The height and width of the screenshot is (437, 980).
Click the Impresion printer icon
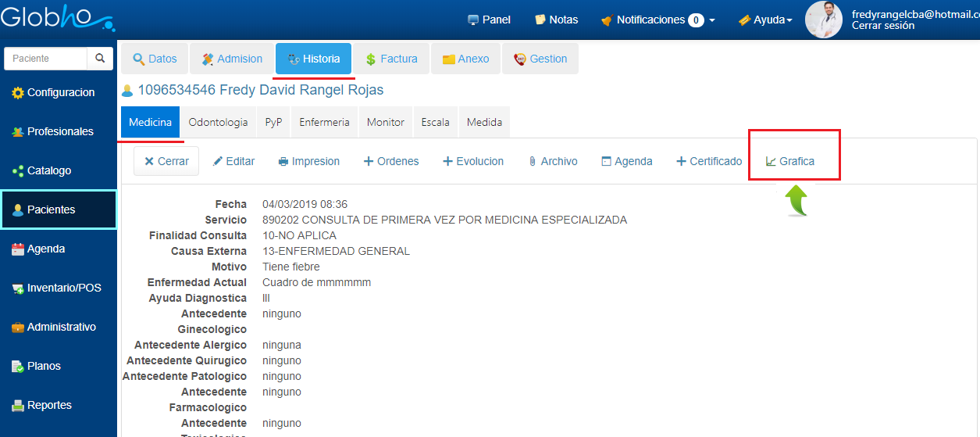(283, 162)
